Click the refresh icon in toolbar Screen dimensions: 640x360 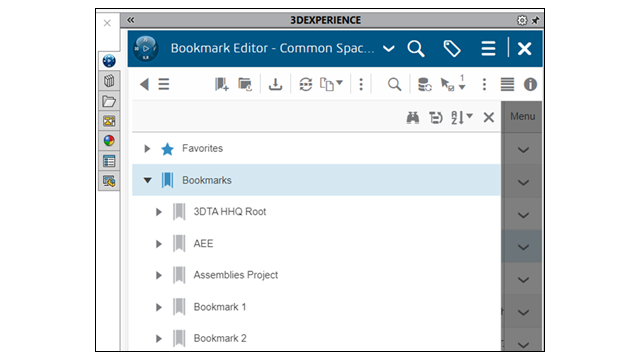point(306,84)
